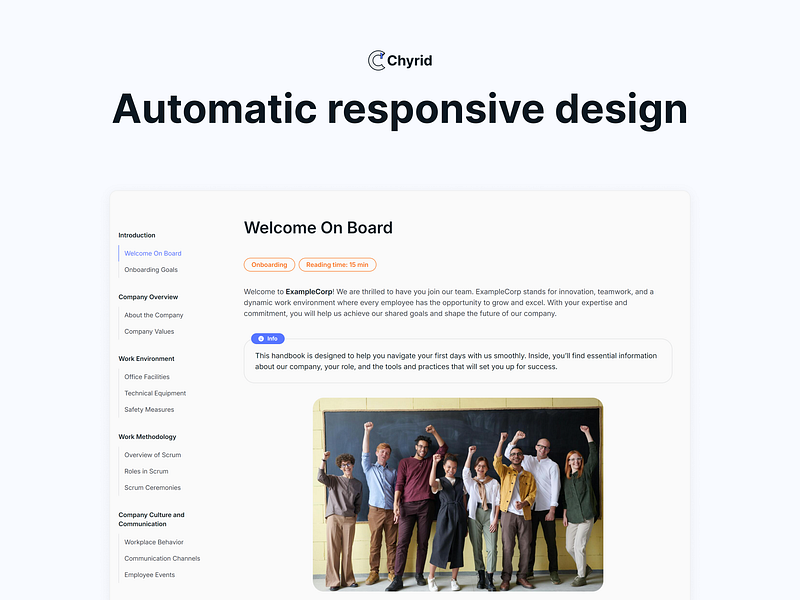This screenshot has width=800, height=600.
Task: Select Communication Channels in sidebar
Action: (162, 559)
